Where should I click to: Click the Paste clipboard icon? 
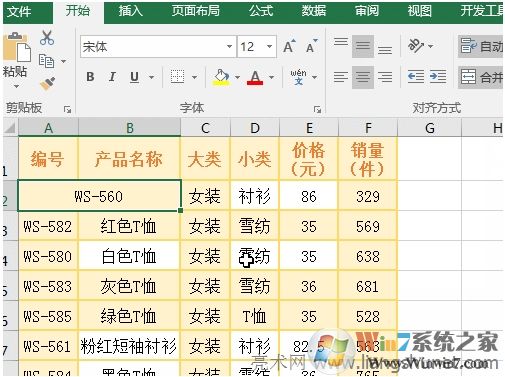coord(16,47)
